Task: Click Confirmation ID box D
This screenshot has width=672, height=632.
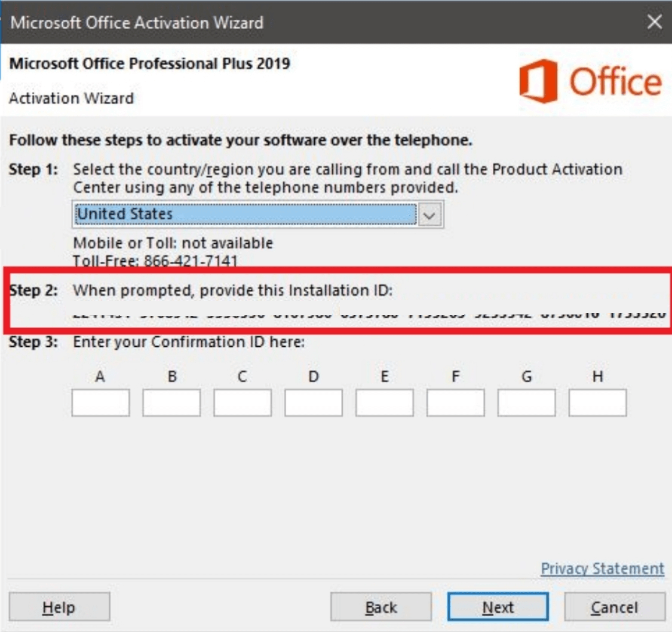Action: pyautogui.click(x=313, y=403)
